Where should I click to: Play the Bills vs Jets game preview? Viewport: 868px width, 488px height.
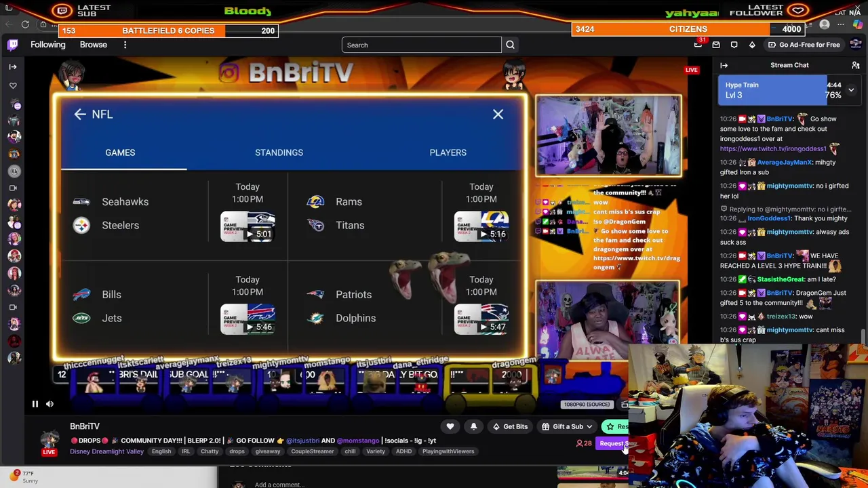coord(248,319)
